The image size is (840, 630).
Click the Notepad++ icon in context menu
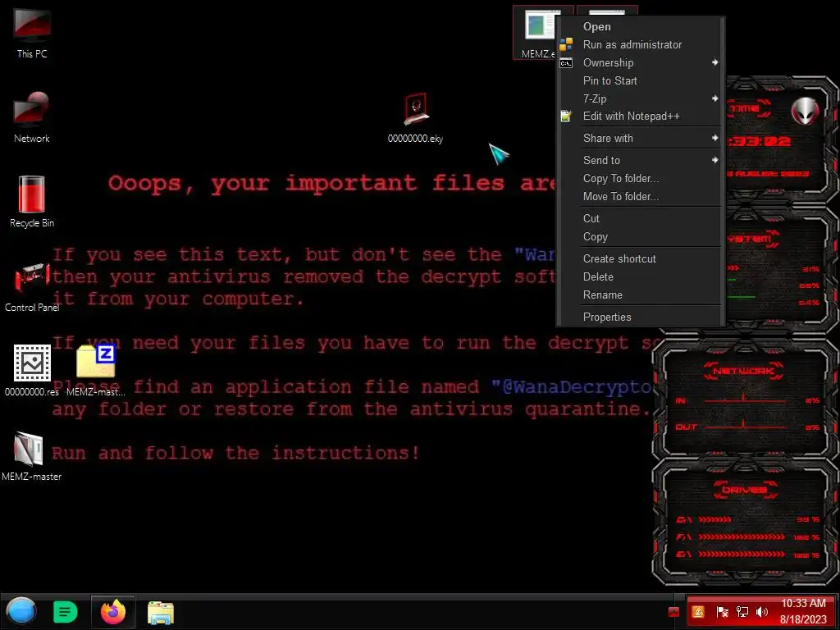(566, 116)
